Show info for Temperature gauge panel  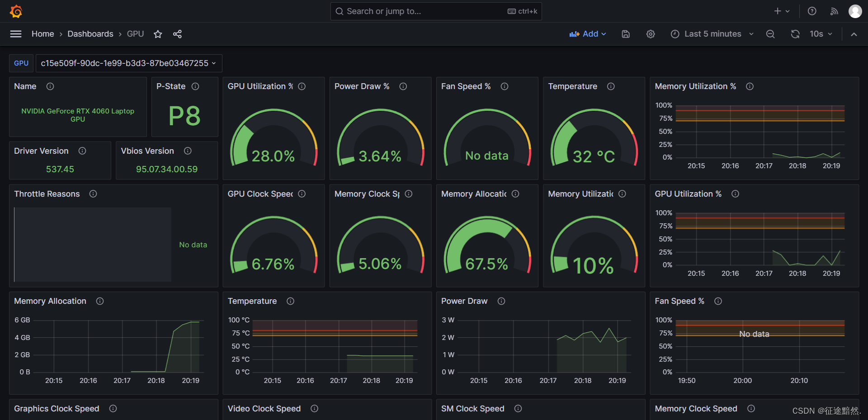pos(611,86)
